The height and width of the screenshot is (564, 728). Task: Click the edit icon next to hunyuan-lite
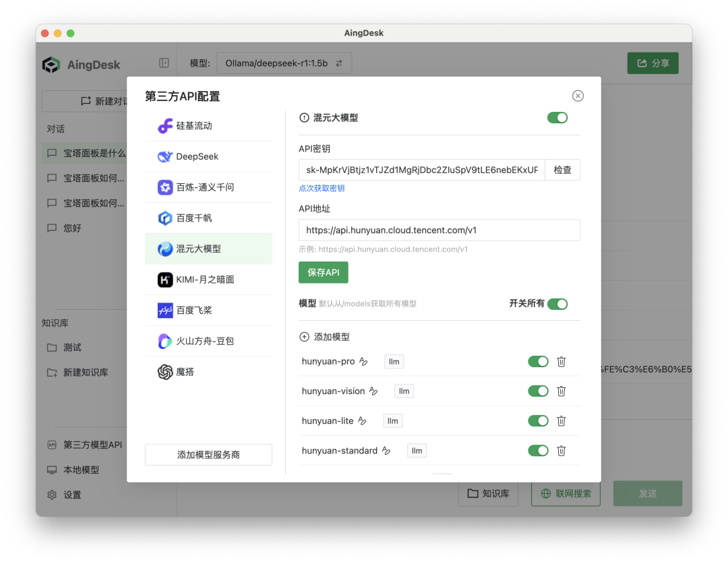coord(363,421)
